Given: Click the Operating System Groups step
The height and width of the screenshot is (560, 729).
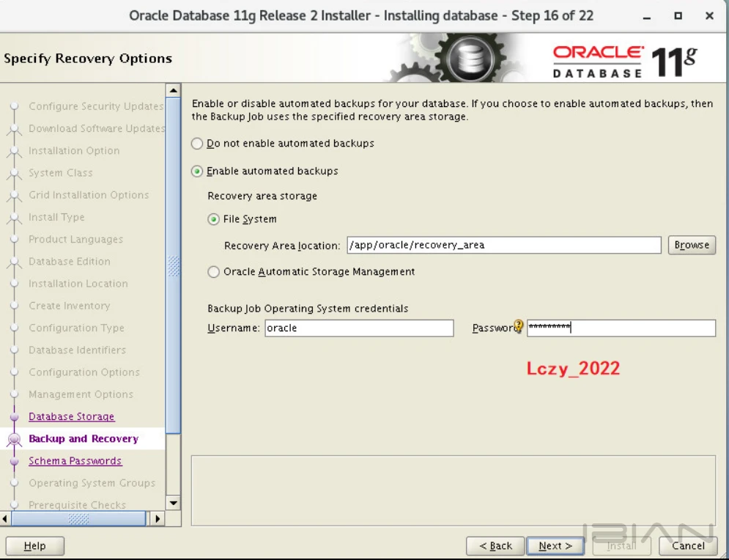Looking at the screenshot, I should [x=92, y=483].
